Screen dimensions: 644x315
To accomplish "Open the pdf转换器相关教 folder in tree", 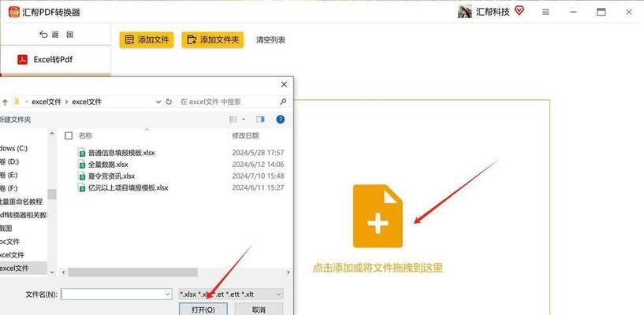I will point(24,215).
